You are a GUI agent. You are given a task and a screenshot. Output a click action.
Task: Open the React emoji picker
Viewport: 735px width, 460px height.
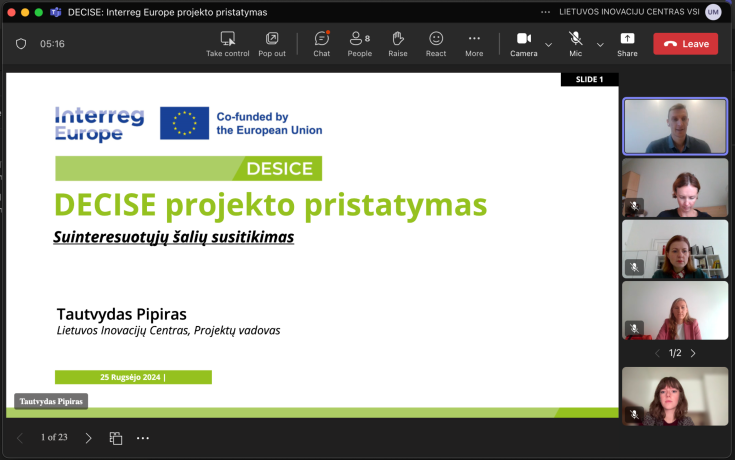(x=436, y=44)
